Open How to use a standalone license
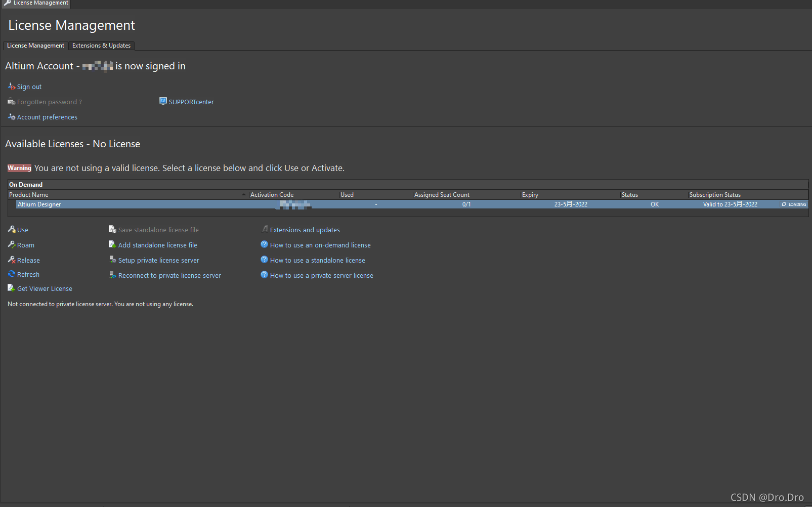The height and width of the screenshot is (507, 812). (318, 261)
